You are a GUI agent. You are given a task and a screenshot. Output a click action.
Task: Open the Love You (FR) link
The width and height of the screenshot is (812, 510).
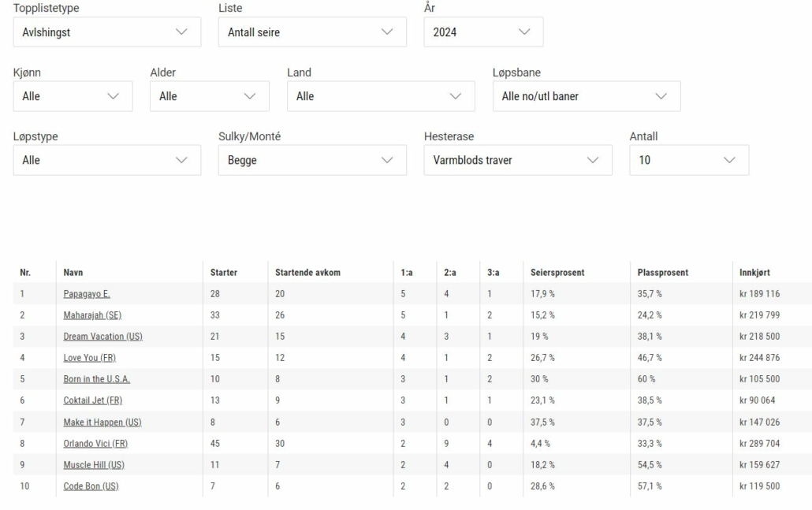tap(90, 358)
